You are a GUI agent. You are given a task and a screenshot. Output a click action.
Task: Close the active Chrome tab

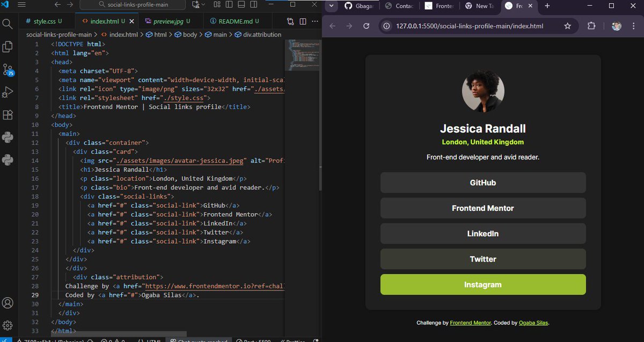point(531,6)
